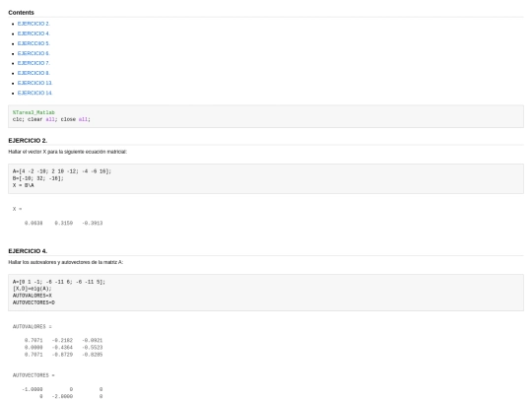Click the value -0.5523 in AUTOVALORES
This screenshot has height=399, width=532.
point(93,348)
